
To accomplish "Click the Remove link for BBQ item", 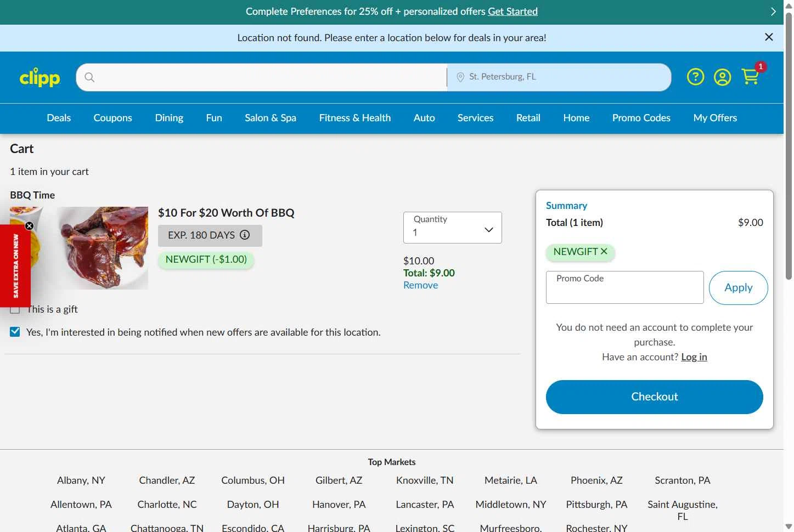I will [421, 285].
